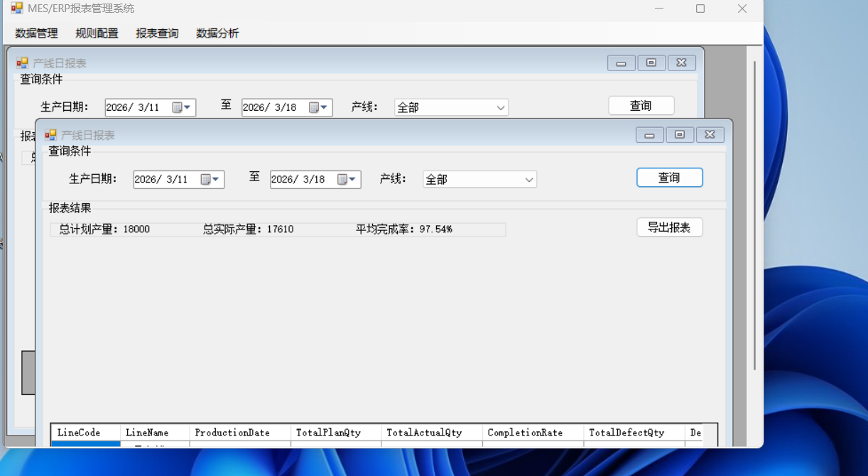The width and height of the screenshot is (868, 476).
Task: Close the MES/ERP main window
Action: pyautogui.click(x=742, y=9)
